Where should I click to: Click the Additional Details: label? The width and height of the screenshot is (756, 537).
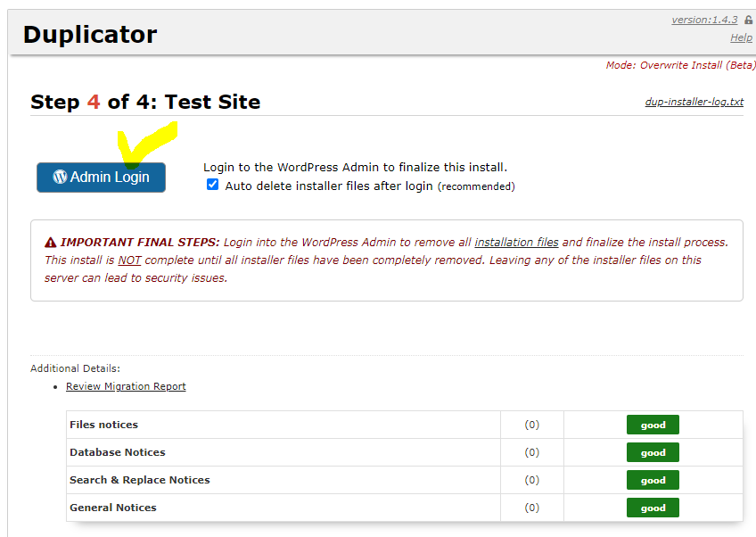[x=75, y=368]
